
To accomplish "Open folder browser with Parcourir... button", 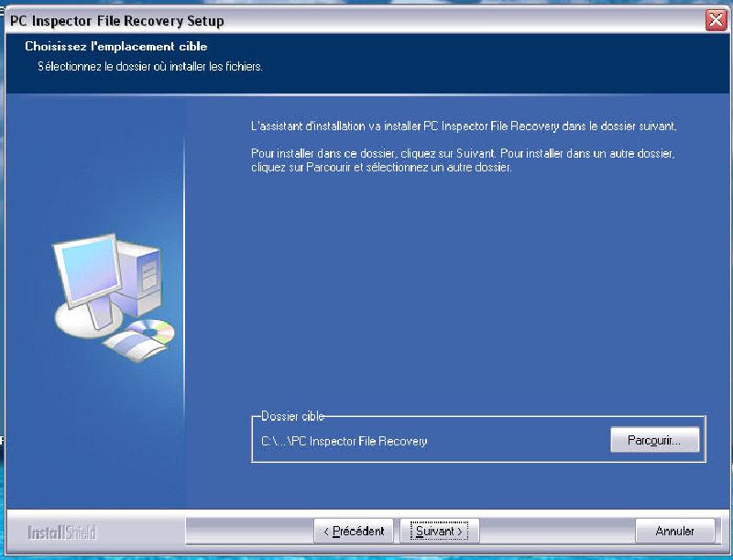I will [654, 440].
